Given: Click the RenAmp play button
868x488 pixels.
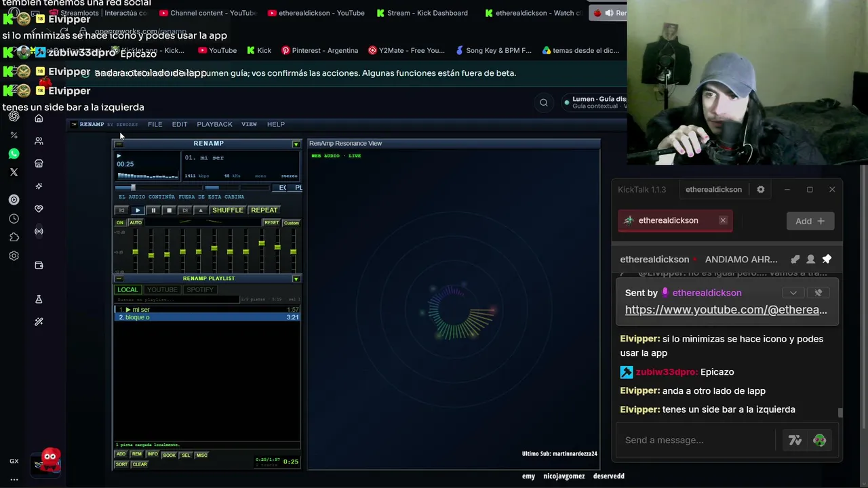Looking at the screenshot, I should click(137, 210).
